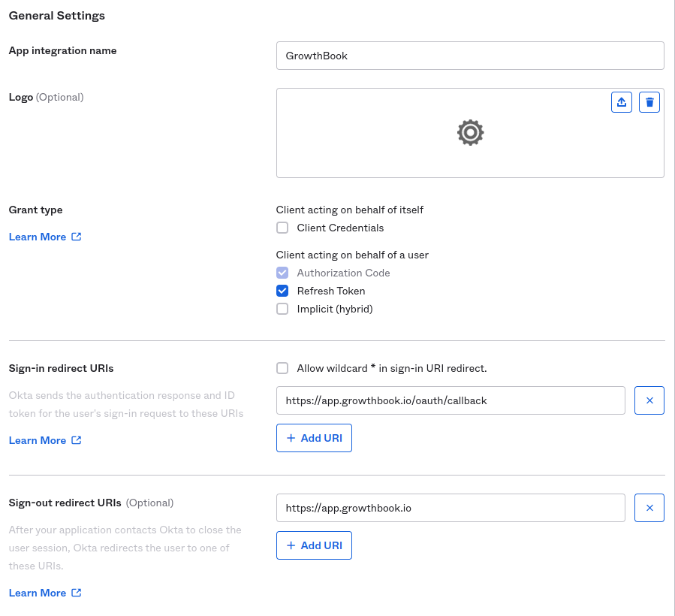Screen dimensions: 675x616
Task: Enable the Client Credentials checkbox
Action: tap(282, 228)
